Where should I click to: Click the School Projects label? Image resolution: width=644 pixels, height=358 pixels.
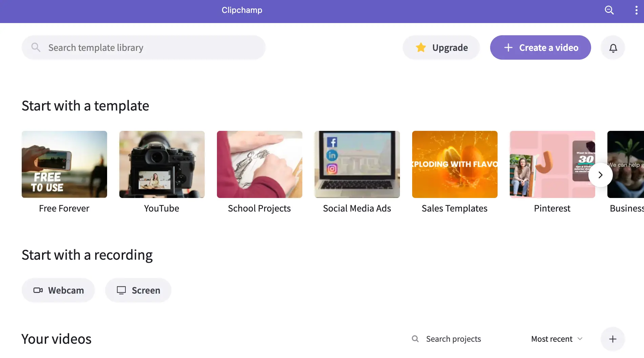pyautogui.click(x=259, y=208)
